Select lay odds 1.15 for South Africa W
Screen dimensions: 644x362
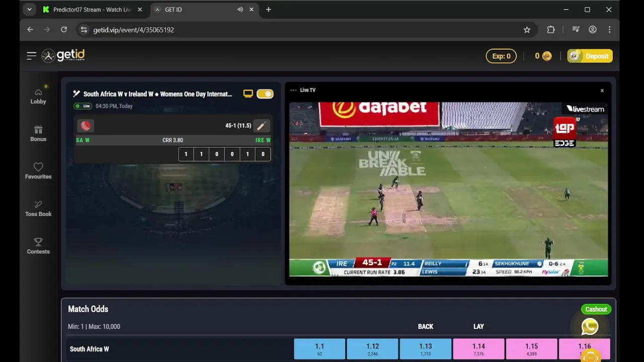coord(531,349)
